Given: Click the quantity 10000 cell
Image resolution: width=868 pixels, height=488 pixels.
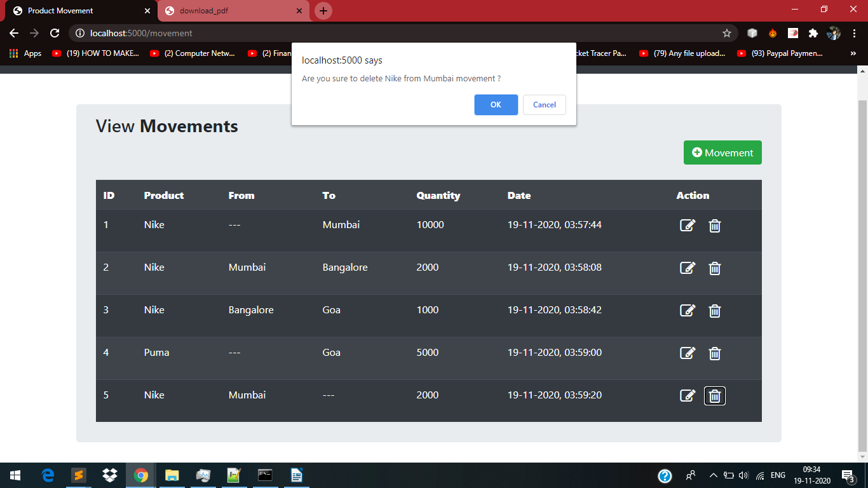Looking at the screenshot, I should pos(430,225).
